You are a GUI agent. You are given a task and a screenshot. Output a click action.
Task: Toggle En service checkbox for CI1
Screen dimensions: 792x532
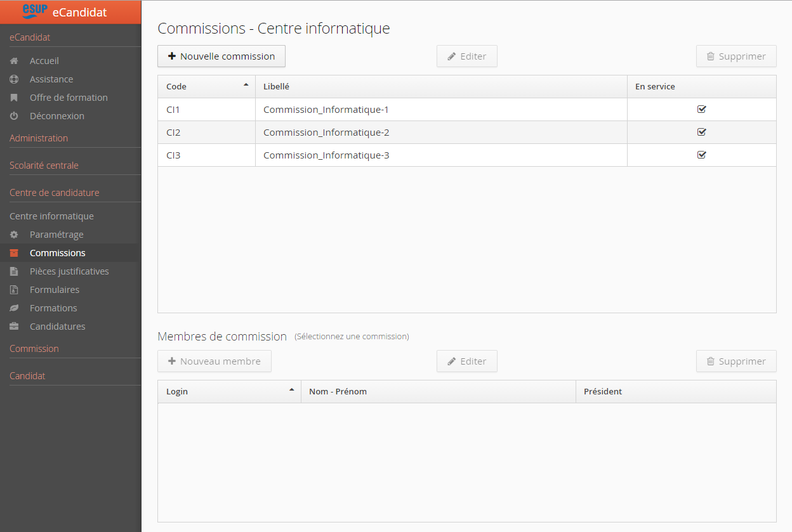click(x=701, y=109)
